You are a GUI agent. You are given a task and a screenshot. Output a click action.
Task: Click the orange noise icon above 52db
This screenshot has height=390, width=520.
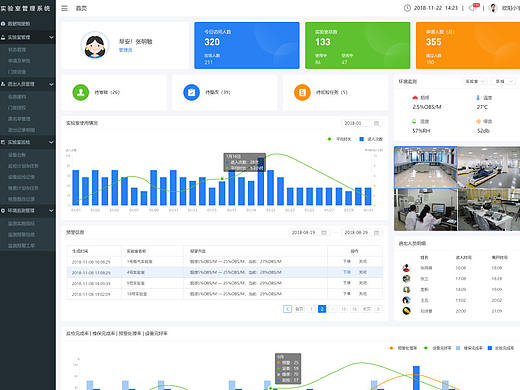[x=478, y=121]
